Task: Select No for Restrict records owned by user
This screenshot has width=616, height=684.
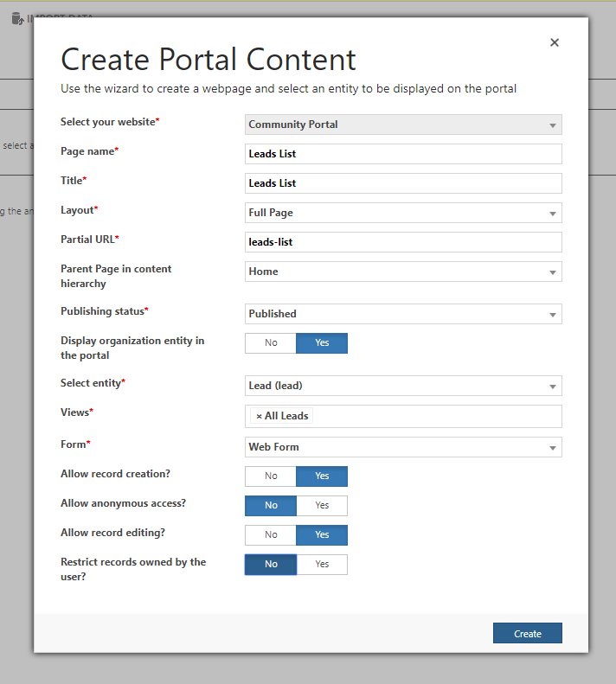Action: tap(271, 565)
